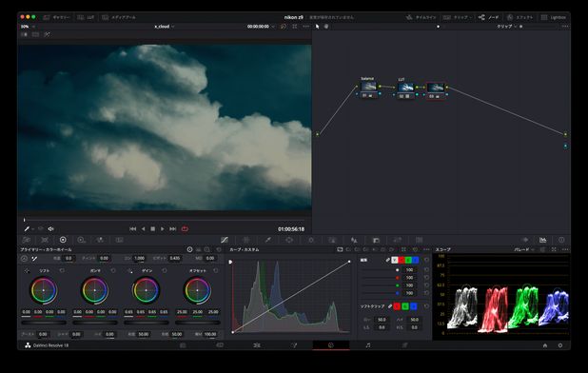Open the RGB Mixer palette
This screenshot has width=588, height=373.
point(100,240)
